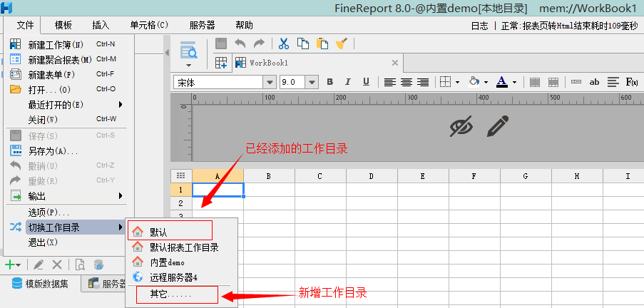644x308 pixels.
Task: Click the save disk toolbar icon
Action: (x=221, y=43)
